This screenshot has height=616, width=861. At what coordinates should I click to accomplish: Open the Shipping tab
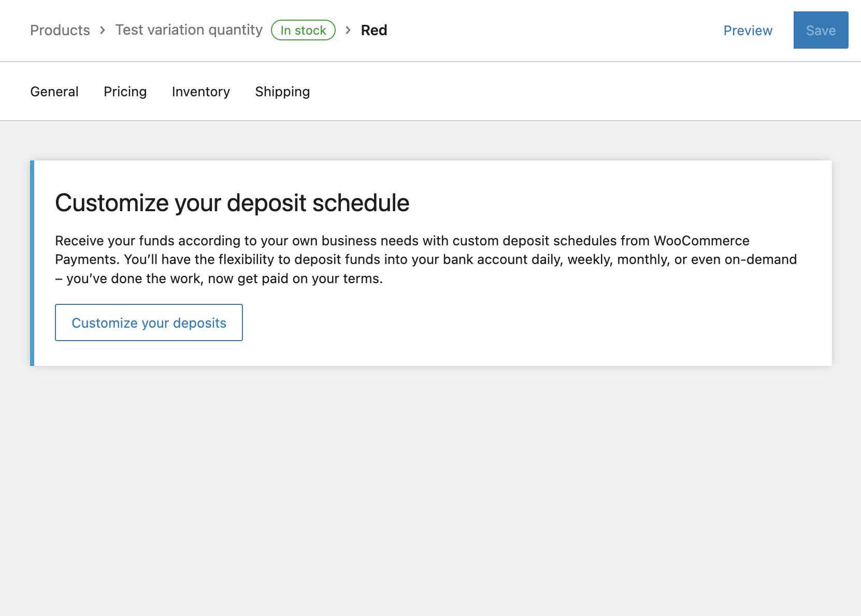pos(282,92)
